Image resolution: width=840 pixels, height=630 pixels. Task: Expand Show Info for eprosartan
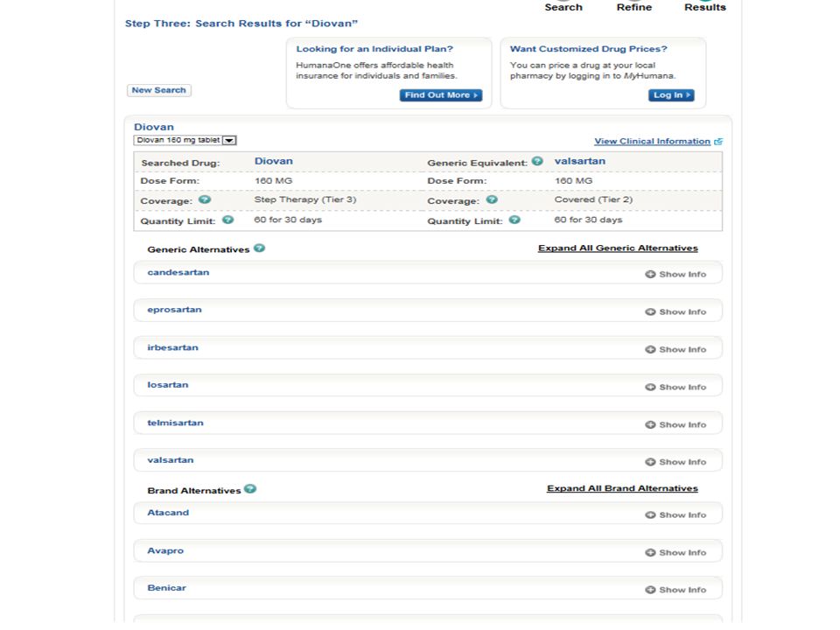point(675,311)
